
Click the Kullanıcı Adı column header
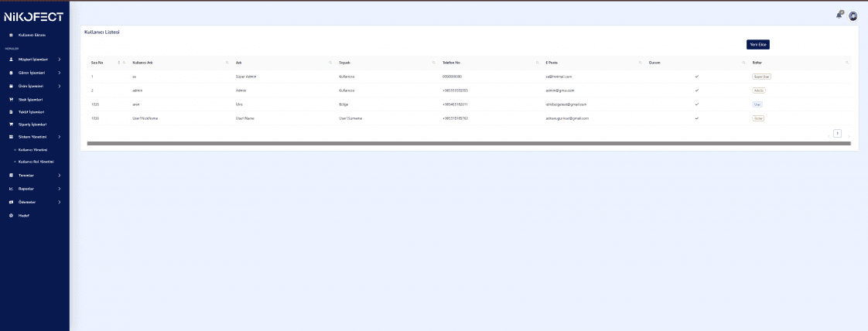[142, 63]
